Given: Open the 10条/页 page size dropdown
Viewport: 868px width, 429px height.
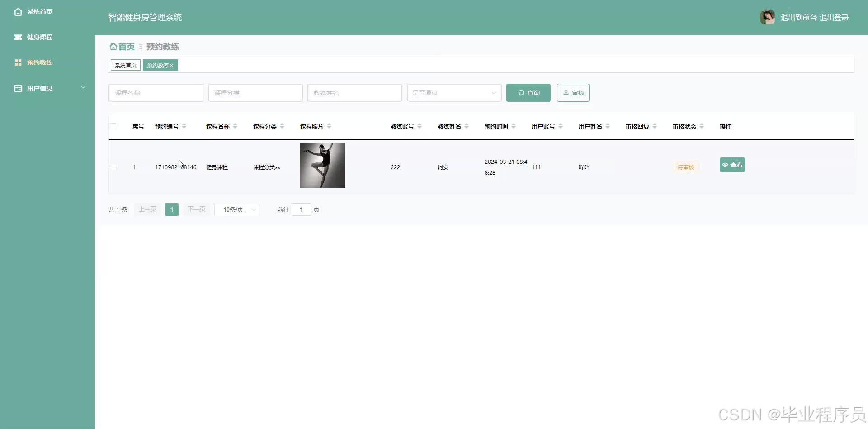Looking at the screenshot, I should tap(237, 210).
